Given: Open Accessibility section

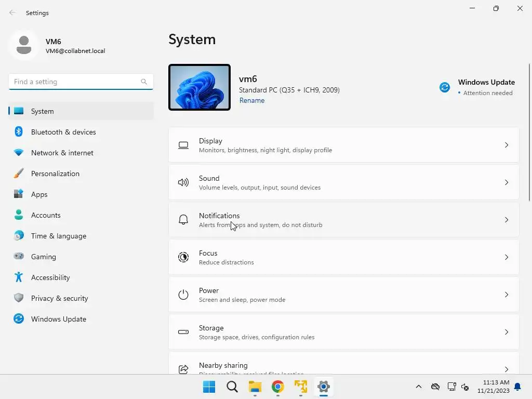Looking at the screenshot, I should (81, 277).
